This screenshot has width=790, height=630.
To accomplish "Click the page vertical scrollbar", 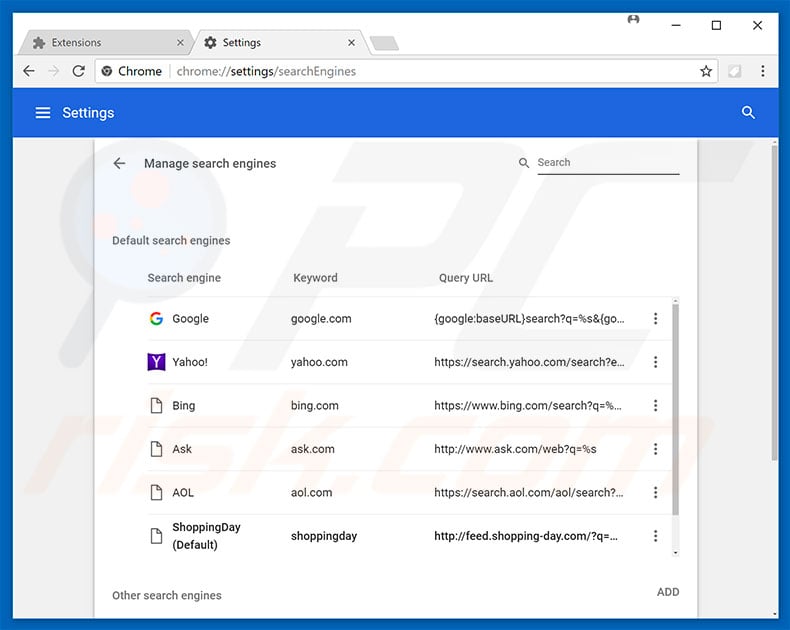I will (774, 302).
